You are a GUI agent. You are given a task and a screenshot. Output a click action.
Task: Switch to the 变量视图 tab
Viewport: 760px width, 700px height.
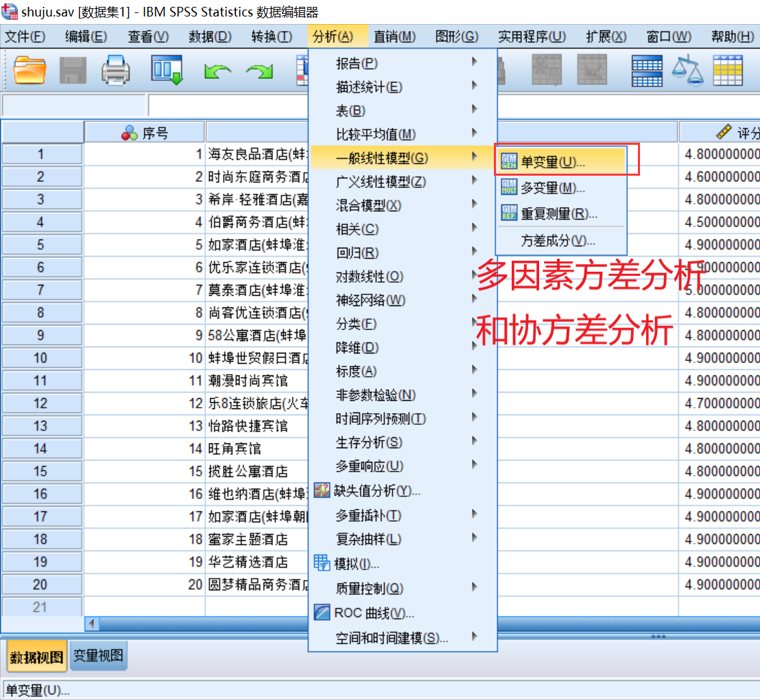pos(98,656)
